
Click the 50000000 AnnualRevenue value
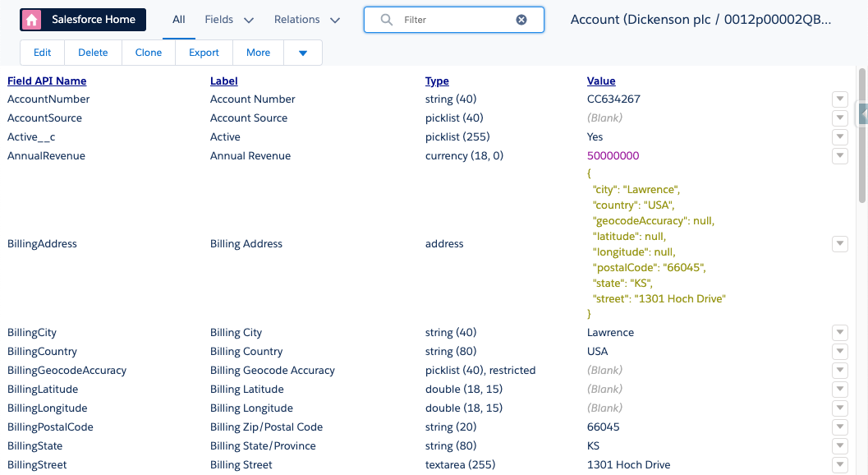tap(613, 156)
